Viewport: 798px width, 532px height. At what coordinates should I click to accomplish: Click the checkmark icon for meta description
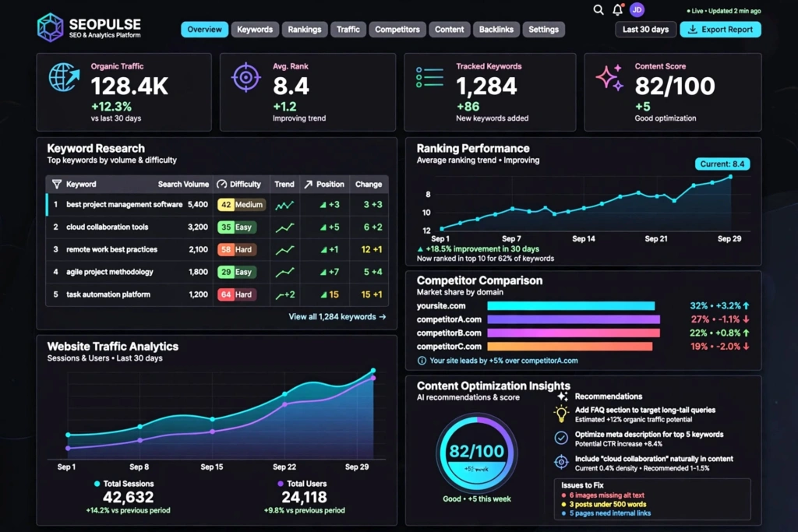tap(561, 438)
